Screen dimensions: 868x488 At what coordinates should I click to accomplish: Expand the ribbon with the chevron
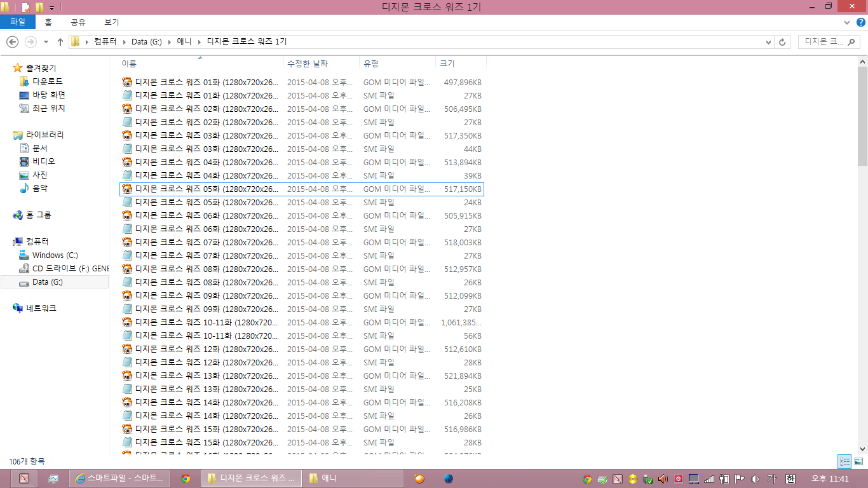pyautogui.click(x=847, y=22)
